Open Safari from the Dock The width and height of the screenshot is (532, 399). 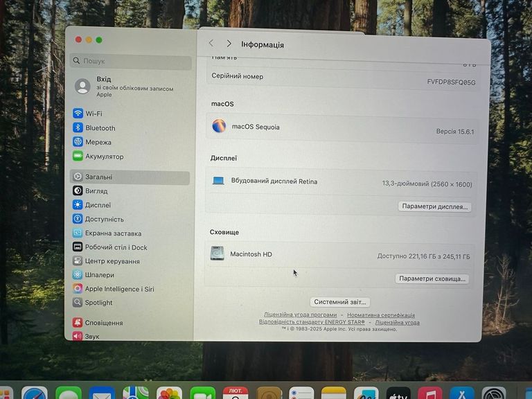tap(35, 393)
